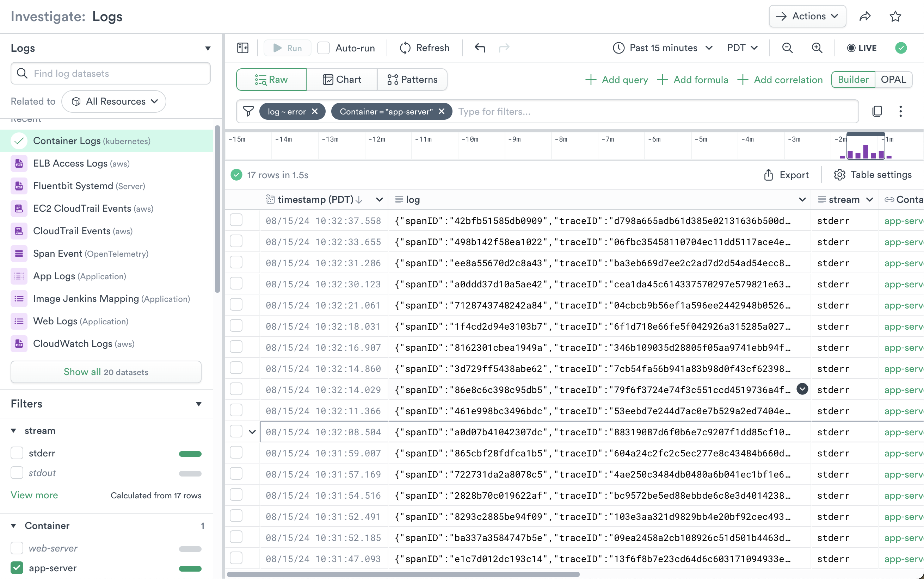Switch to the Patterns view tab
The width and height of the screenshot is (924, 579).
[412, 80]
